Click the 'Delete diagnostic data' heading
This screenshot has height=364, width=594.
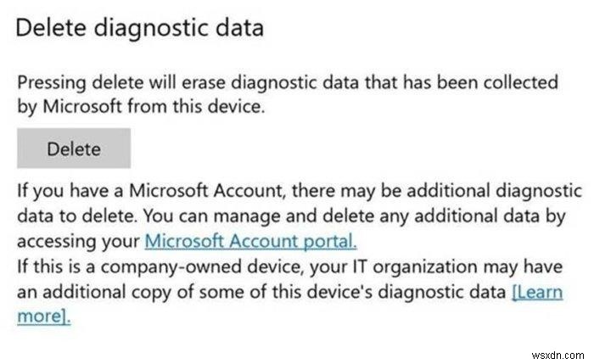(140, 28)
